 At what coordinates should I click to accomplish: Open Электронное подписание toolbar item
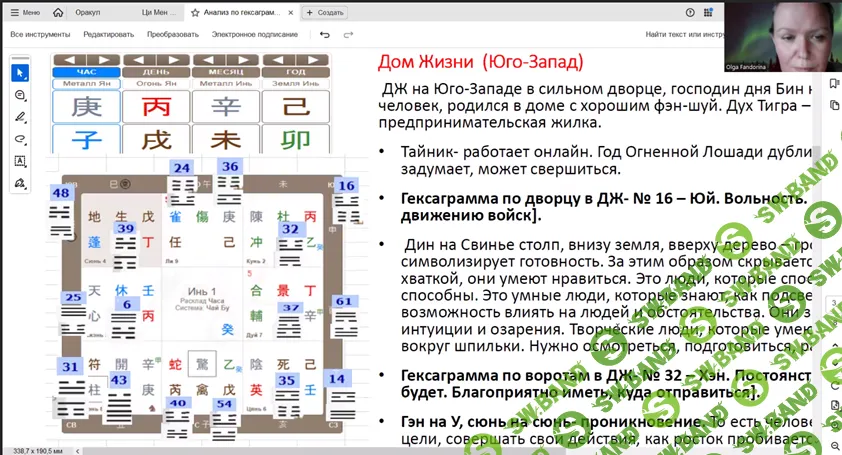click(x=255, y=34)
